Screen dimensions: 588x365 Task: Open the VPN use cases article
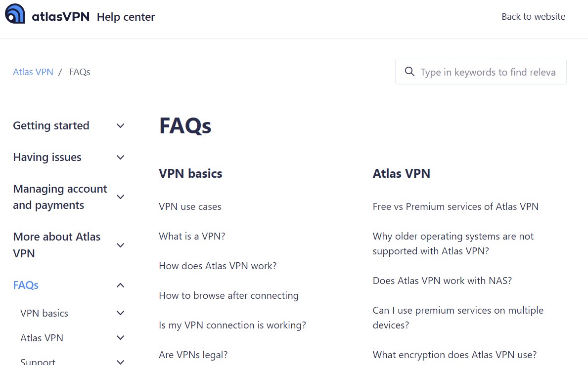190,206
